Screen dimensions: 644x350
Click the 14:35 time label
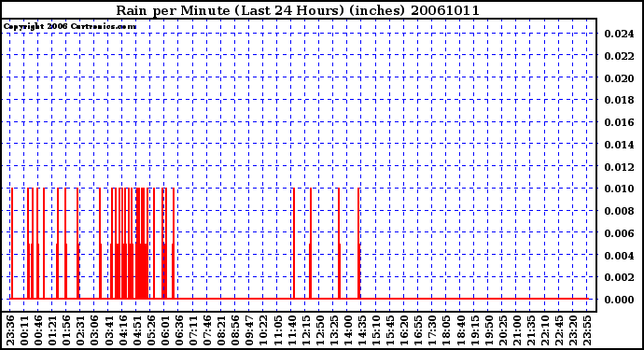[361, 330]
